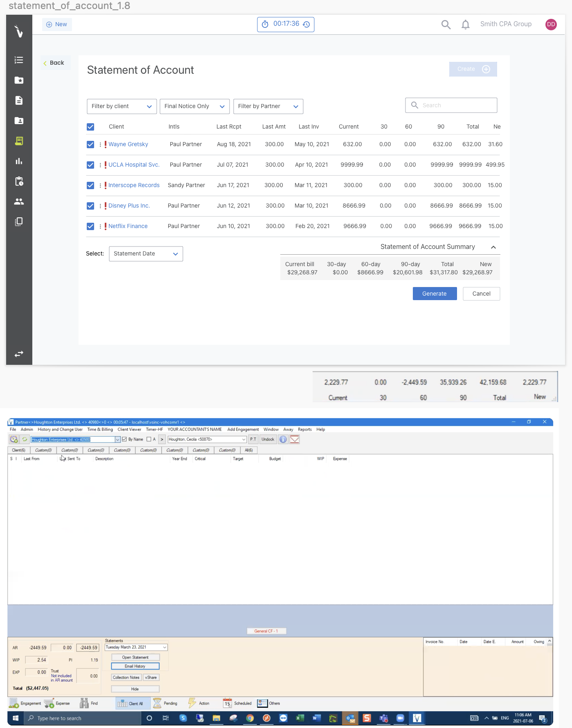Click the sidebar expand arrows icon
The height and width of the screenshot is (728, 572).
(x=19, y=354)
